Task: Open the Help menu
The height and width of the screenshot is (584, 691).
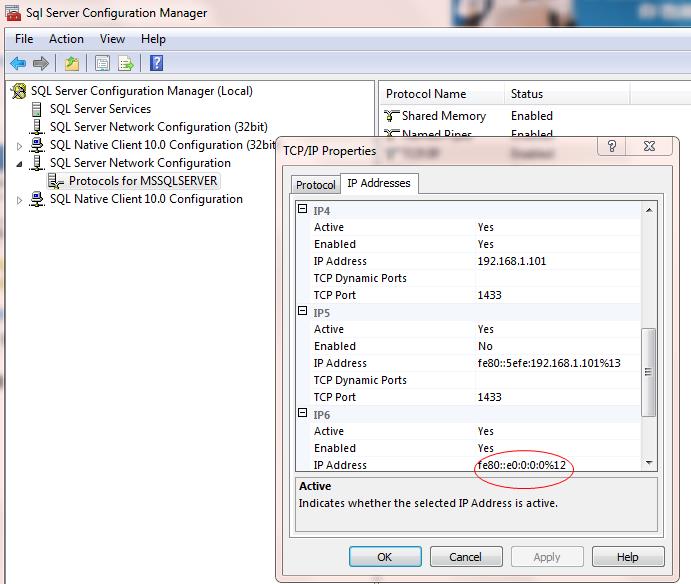Action: tap(153, 39)
